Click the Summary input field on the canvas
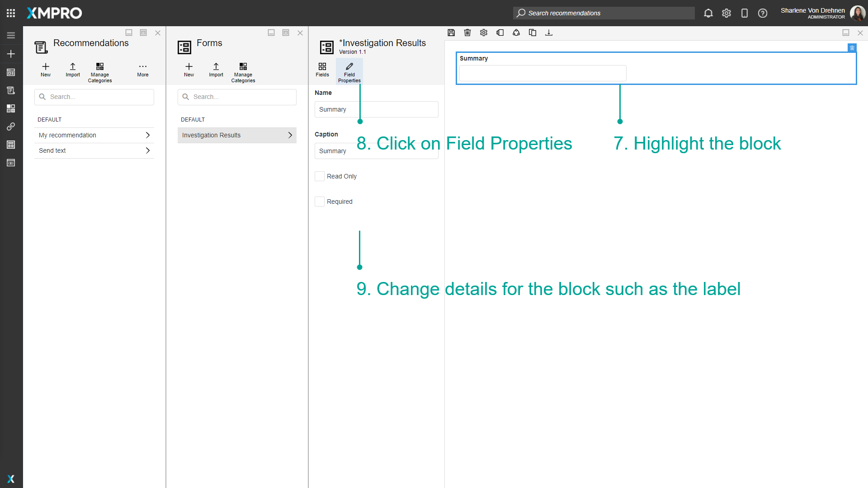This screenshot has width=868, height=488. tap(542, 73)
